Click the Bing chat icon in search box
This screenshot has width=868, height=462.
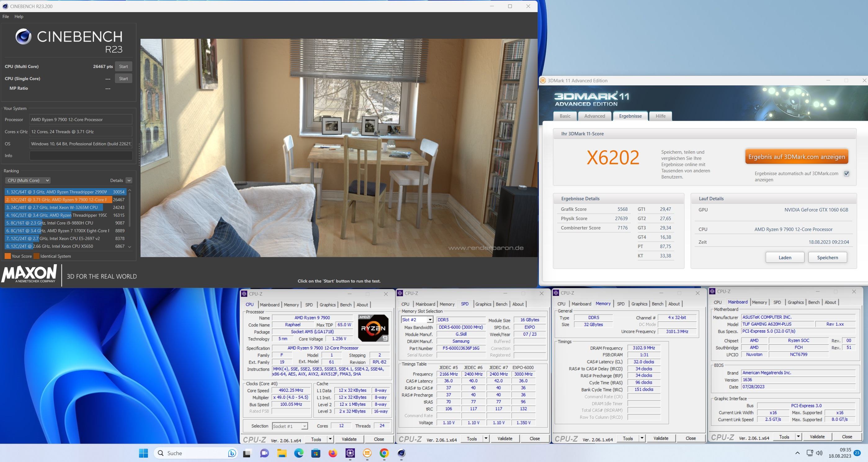click(232, 453)
